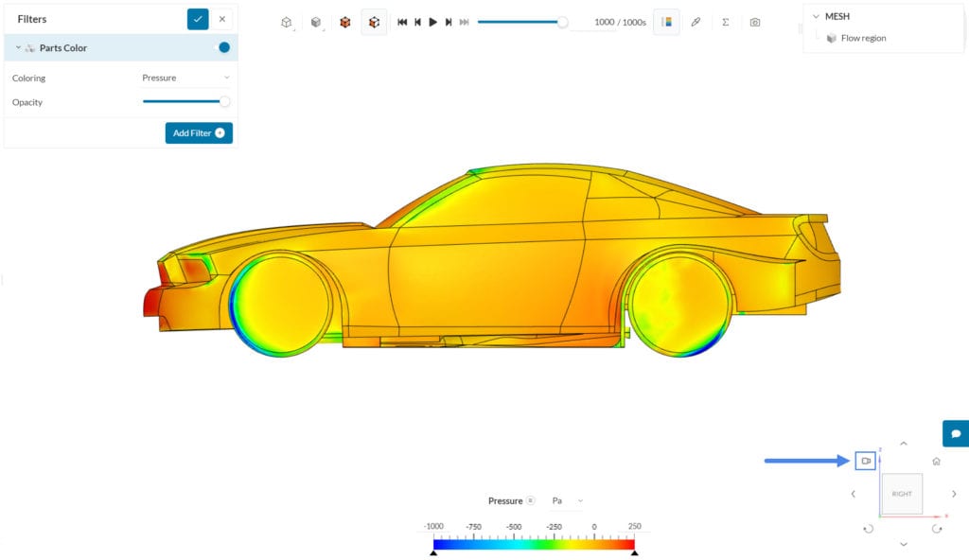
Task: Toggle the Parts Color filter visibility dot
Action: click(x=221, y=46)
